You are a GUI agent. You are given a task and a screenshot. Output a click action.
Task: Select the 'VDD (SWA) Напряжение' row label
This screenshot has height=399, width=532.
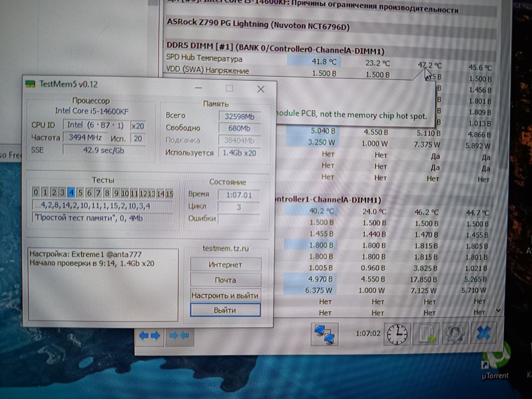tap(207, 69)
